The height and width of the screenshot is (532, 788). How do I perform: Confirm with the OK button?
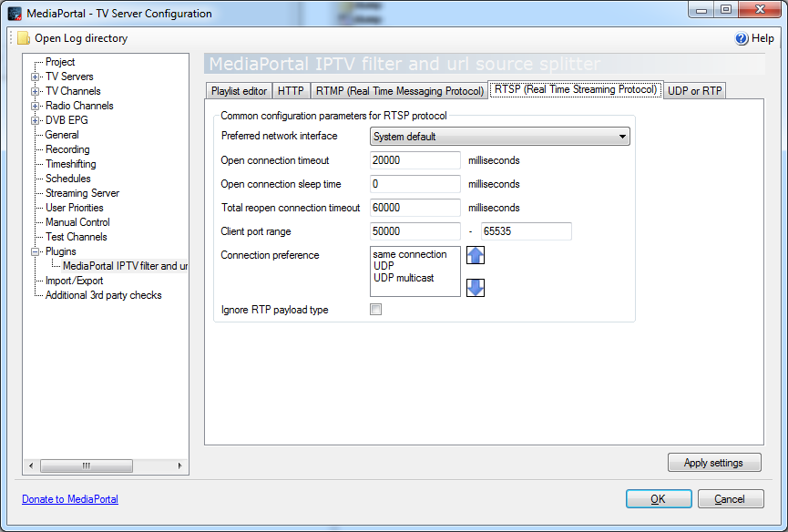(659, 499)
